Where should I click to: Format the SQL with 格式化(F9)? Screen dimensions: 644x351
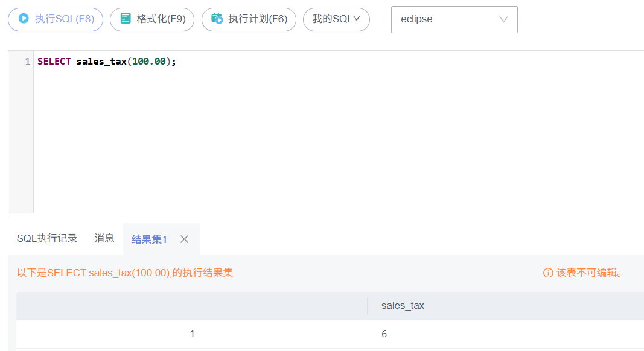pos(152,19)
